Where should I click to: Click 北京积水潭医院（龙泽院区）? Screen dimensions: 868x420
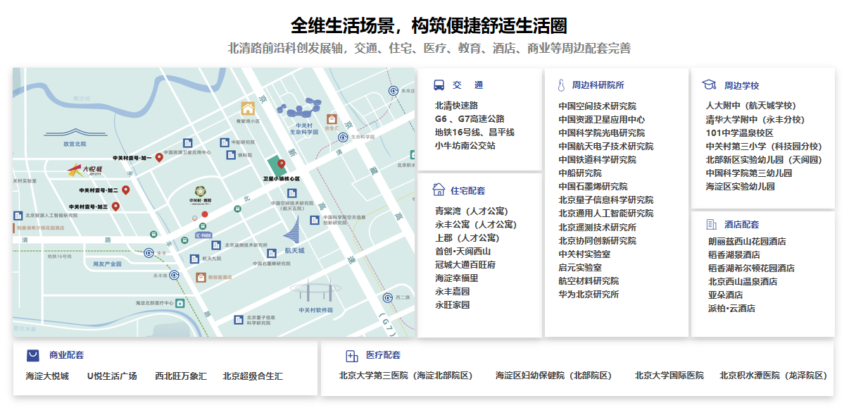point(773,375)
